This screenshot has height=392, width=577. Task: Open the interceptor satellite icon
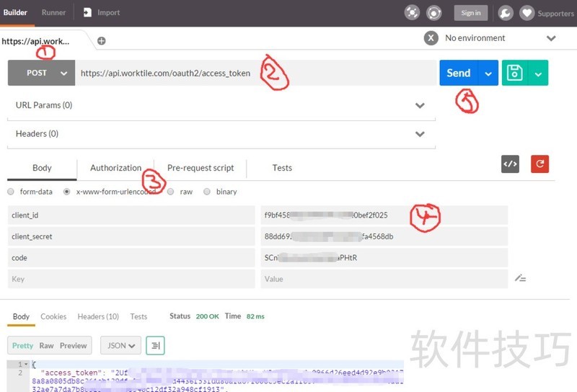(x=412, y=13)
